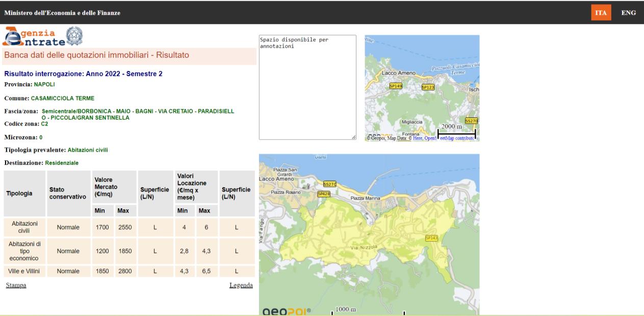
Task: Click the Lacco Ameno label on the small map
Action: point(399,73)
